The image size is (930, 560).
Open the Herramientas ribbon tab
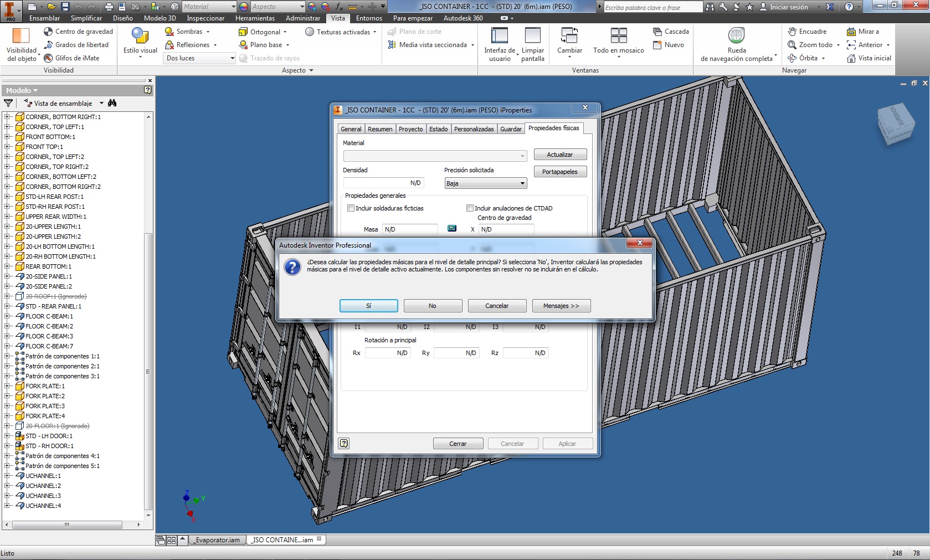pyautogui.click(x=255, y=18)
